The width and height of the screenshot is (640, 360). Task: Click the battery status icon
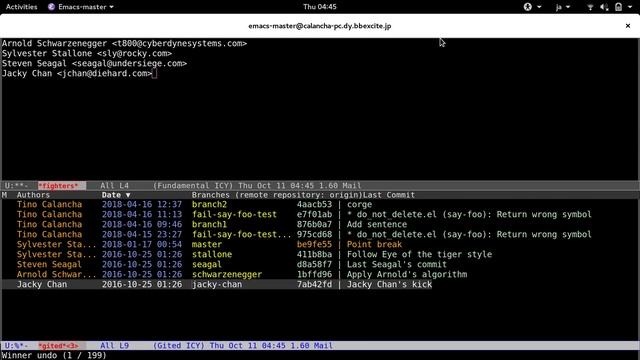[618, 7]
